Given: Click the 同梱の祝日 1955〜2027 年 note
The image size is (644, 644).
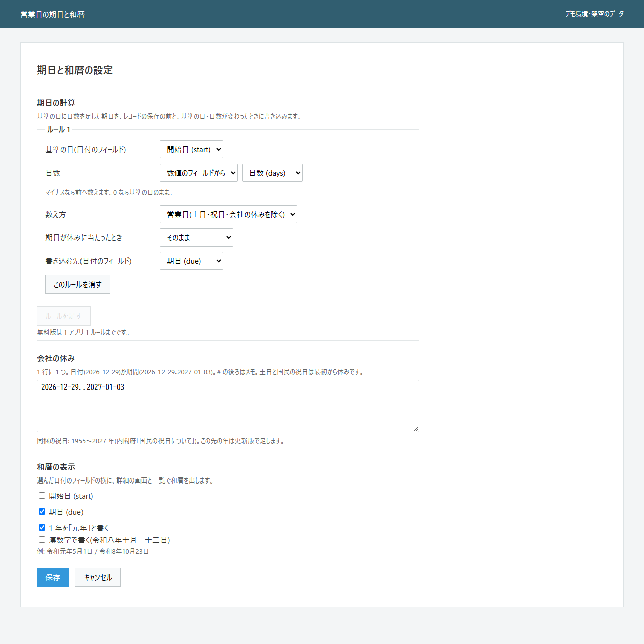Looking at the screenshot, I should click(x=162, y=441).
